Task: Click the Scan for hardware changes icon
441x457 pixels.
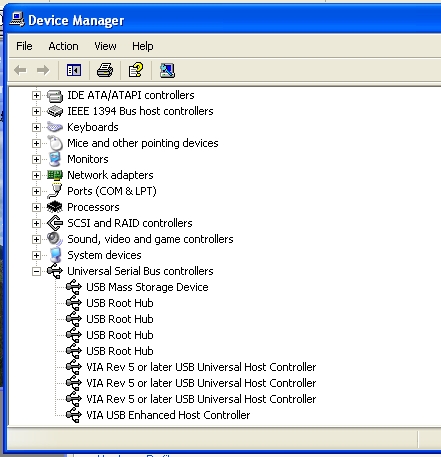Action: coord(167,70)
